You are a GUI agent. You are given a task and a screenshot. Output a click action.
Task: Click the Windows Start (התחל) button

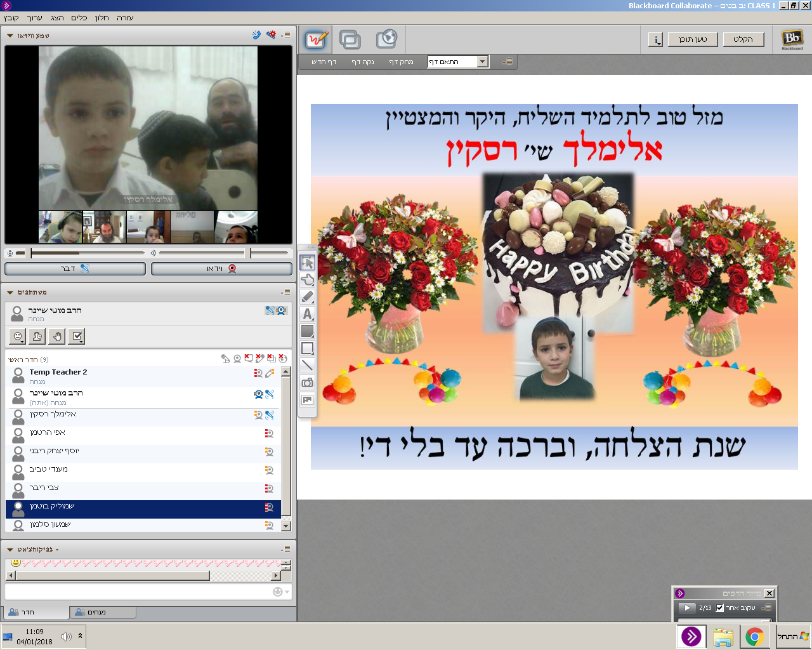point(793,636)
